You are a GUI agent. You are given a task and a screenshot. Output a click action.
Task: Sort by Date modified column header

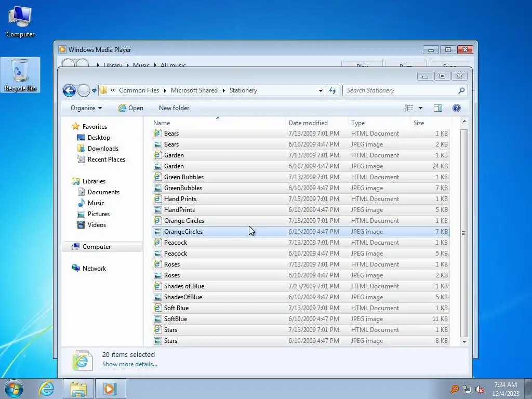(316, 123)
